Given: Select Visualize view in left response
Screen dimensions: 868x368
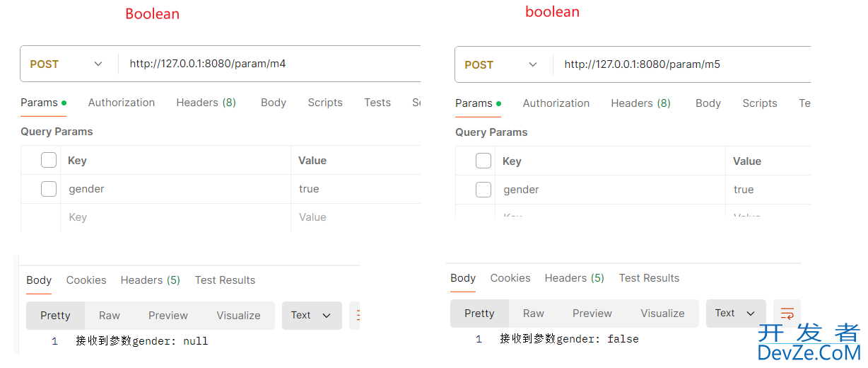Looking at the screenshot, I should coord(238,316).
